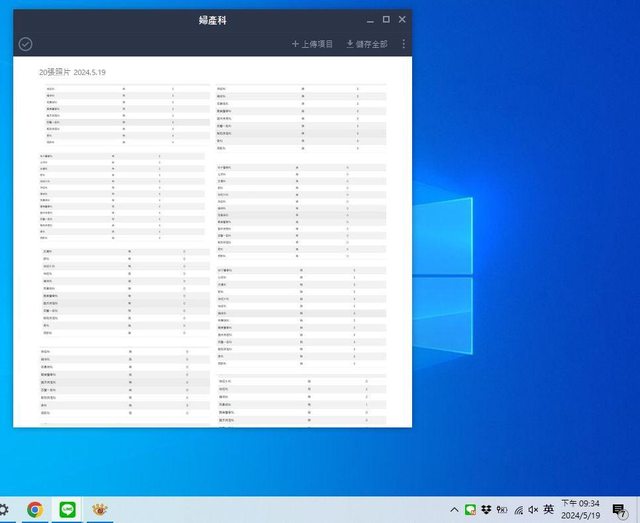Open the three-dot more options menu

[403, 44]
